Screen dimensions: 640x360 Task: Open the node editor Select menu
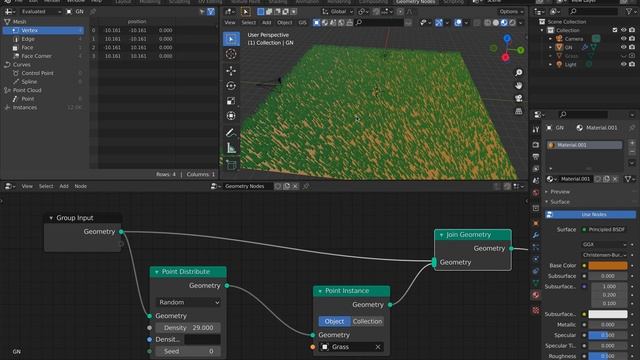[x=46, y=186]
